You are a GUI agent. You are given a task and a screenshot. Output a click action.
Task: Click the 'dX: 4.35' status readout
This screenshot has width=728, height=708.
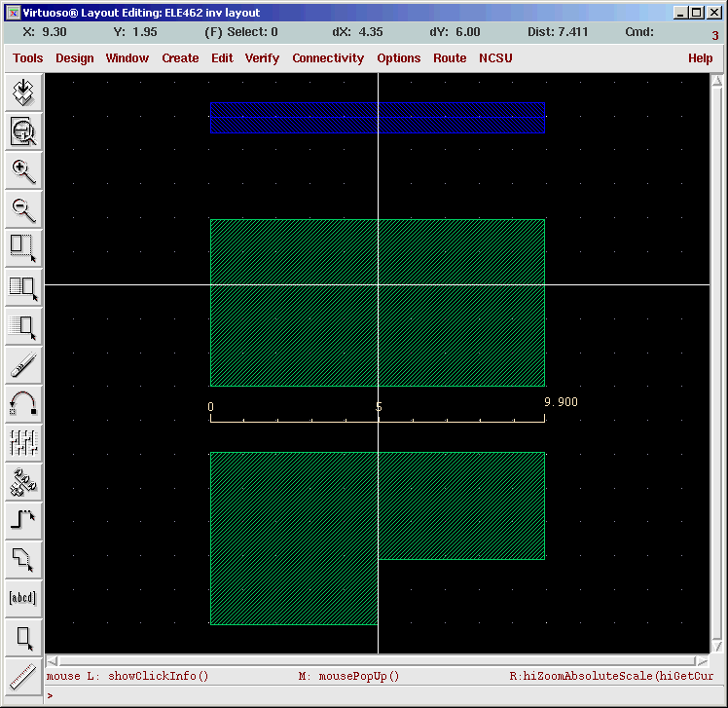tap(357, 32)
